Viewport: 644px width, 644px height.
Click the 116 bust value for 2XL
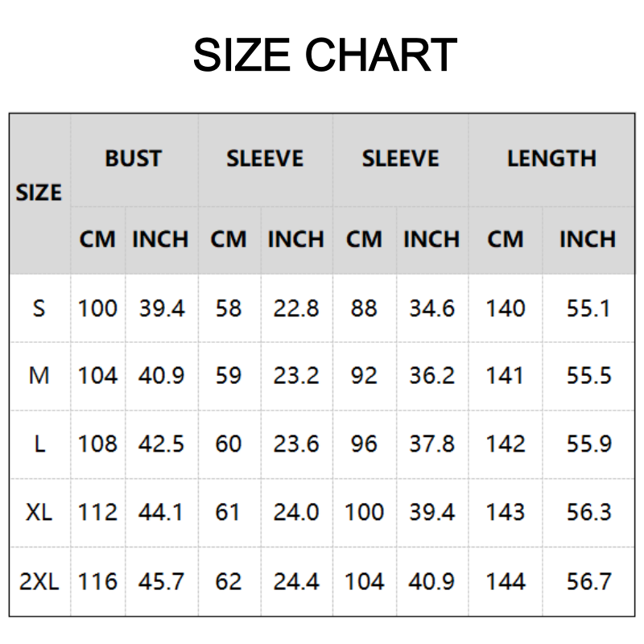97,581
